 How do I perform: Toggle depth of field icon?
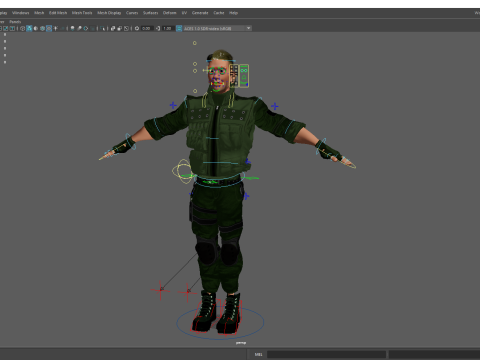click(92, 28)
